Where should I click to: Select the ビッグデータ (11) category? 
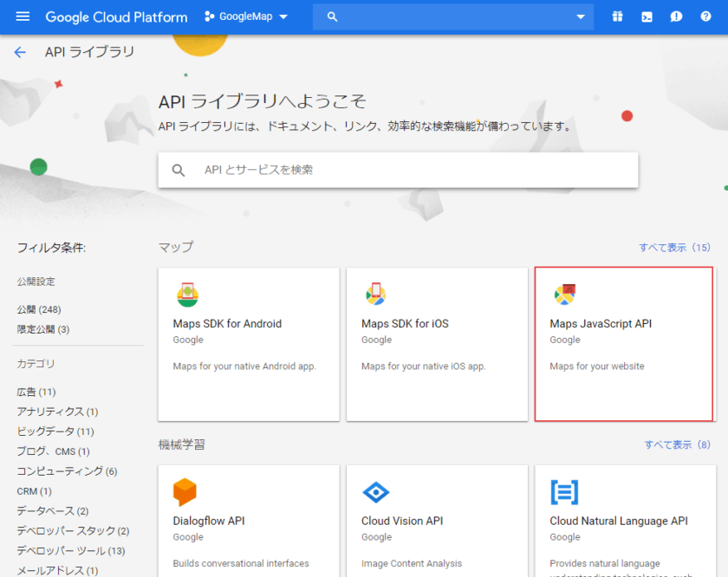[x=55, y=431]
